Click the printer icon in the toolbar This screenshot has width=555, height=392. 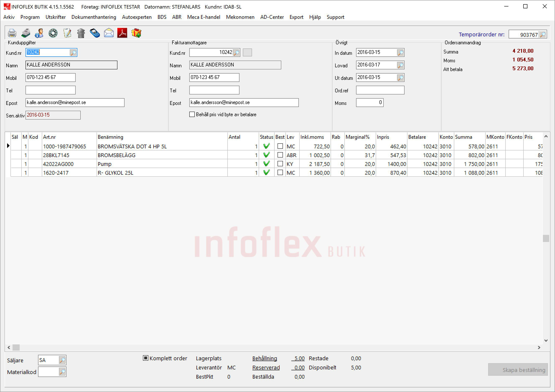pos(12,33)
